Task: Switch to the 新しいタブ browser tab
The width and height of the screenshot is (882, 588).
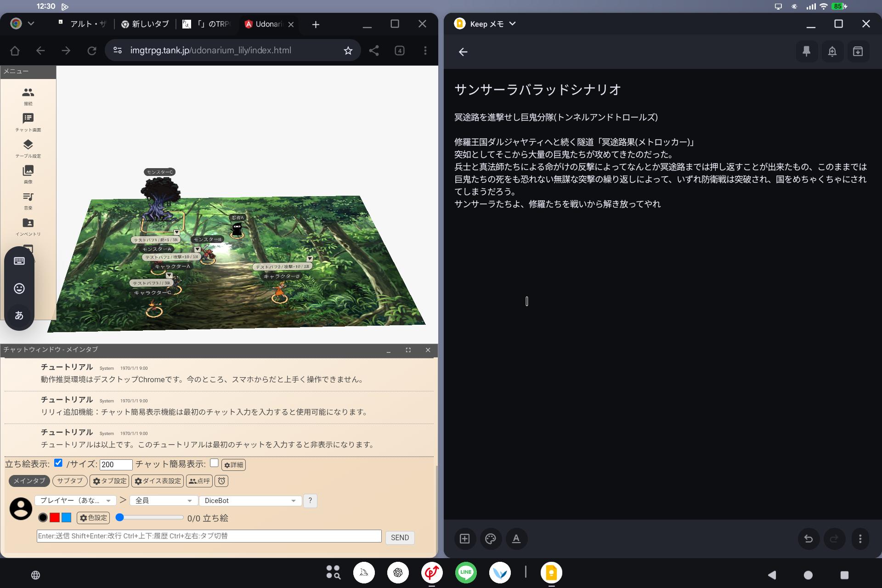Action: pyautogui.click(x=146, y=24)
